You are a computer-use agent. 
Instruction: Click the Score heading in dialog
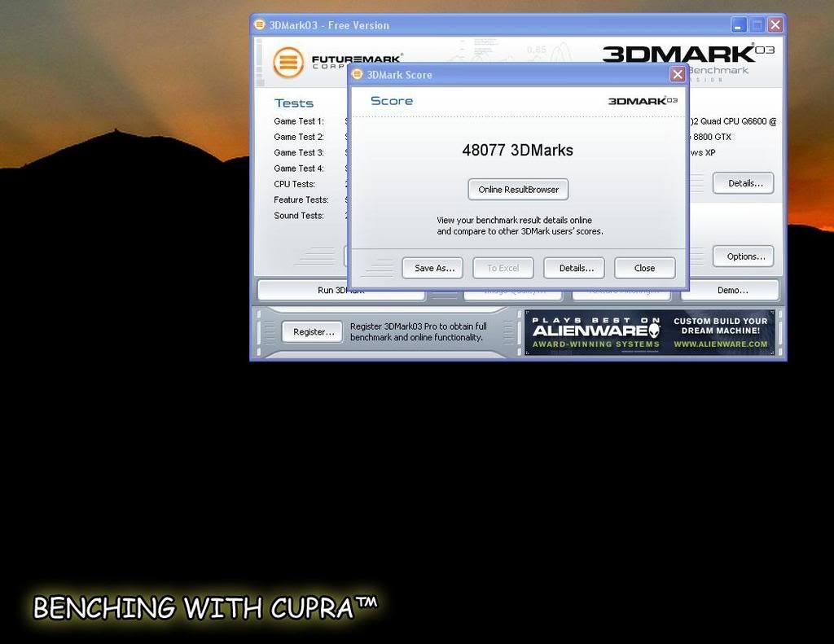click(x=392, y=101)
